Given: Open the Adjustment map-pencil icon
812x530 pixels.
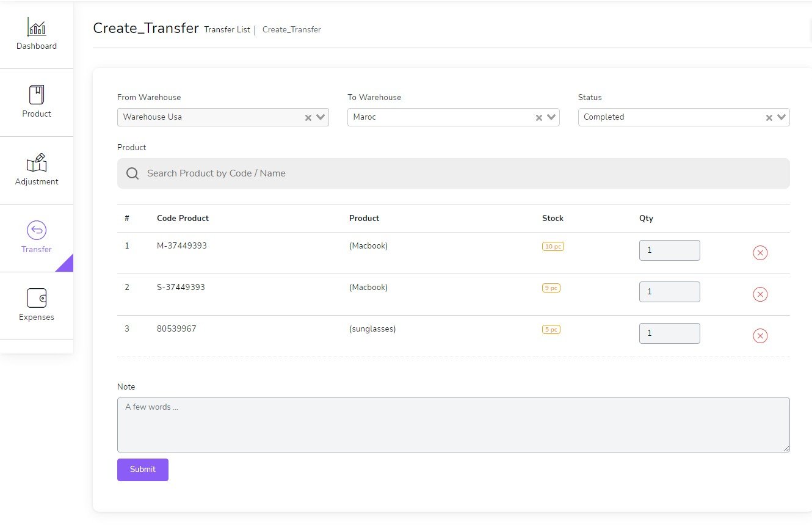Looking at the screenshot, I should click(x=37, y=163).
